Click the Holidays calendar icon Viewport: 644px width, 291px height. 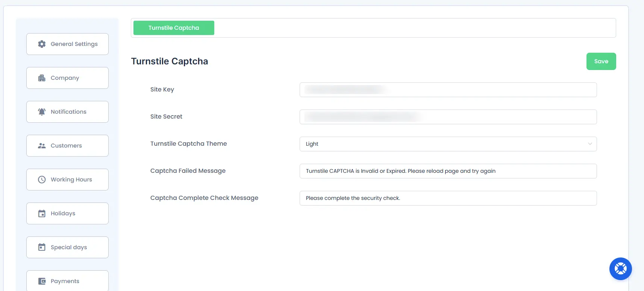point(42,213)
